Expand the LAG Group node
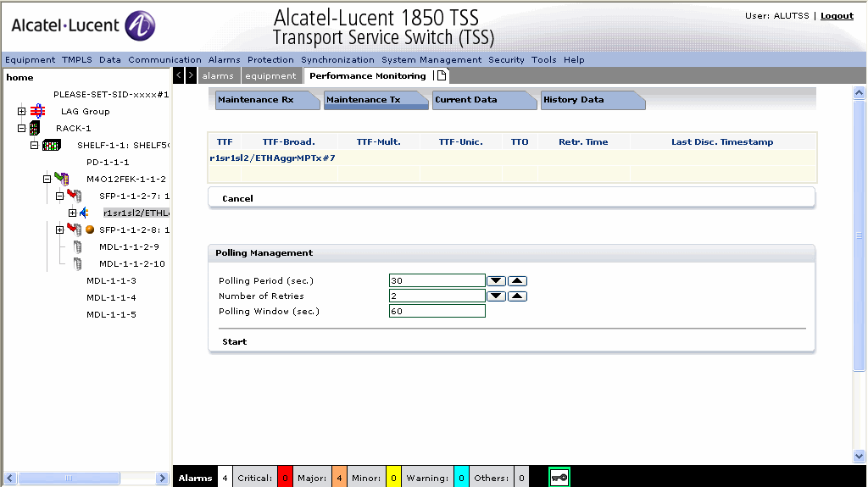 point(21,111)
